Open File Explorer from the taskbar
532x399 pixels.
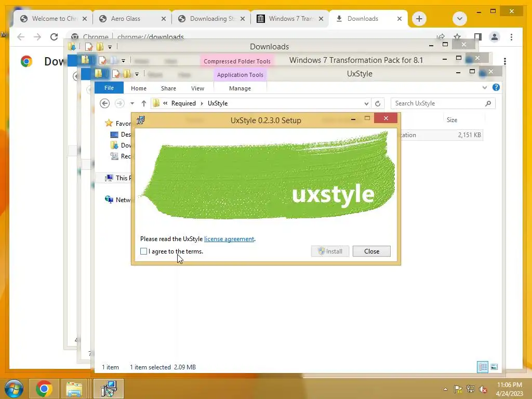[x=74, y=389]
